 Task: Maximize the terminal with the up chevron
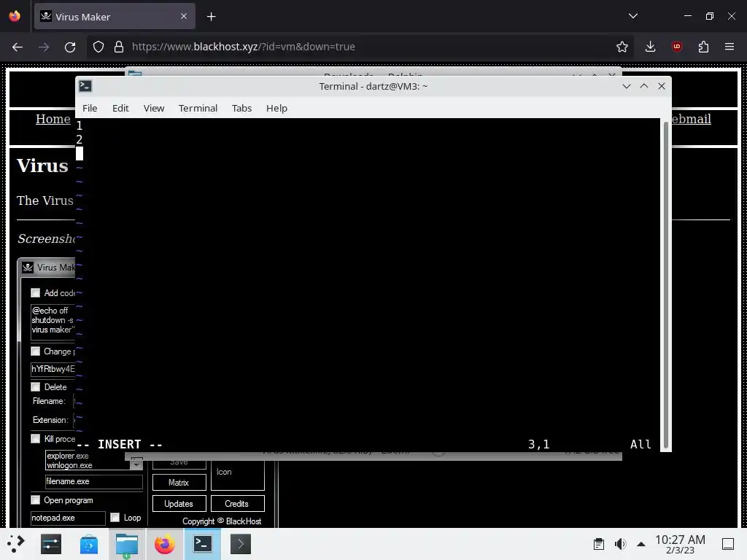pos(644,86)
